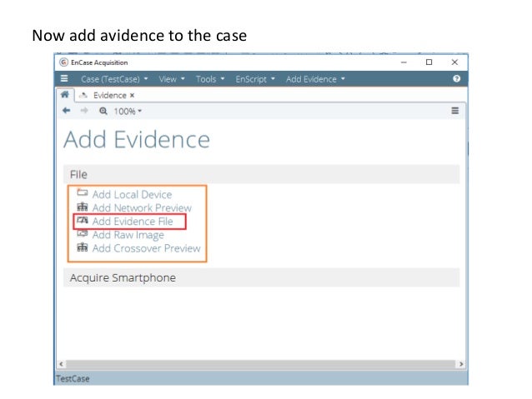The height and width of the screenshot is (399, 532).
Task: Click the zoom magnifier icon
Action: [x=103, y=111]
